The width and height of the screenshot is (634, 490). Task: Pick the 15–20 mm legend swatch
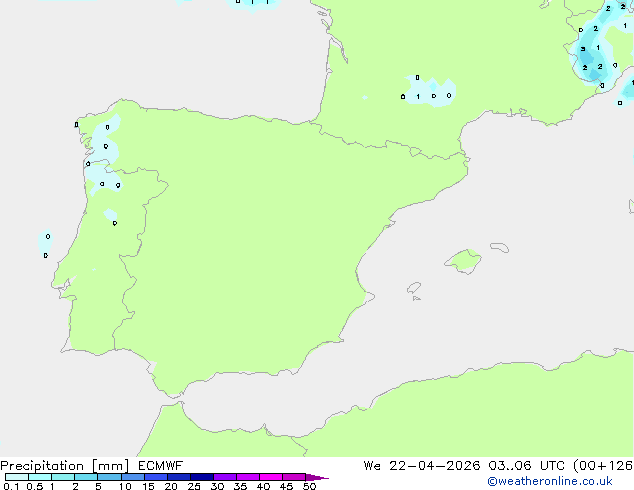coord(156,477)
